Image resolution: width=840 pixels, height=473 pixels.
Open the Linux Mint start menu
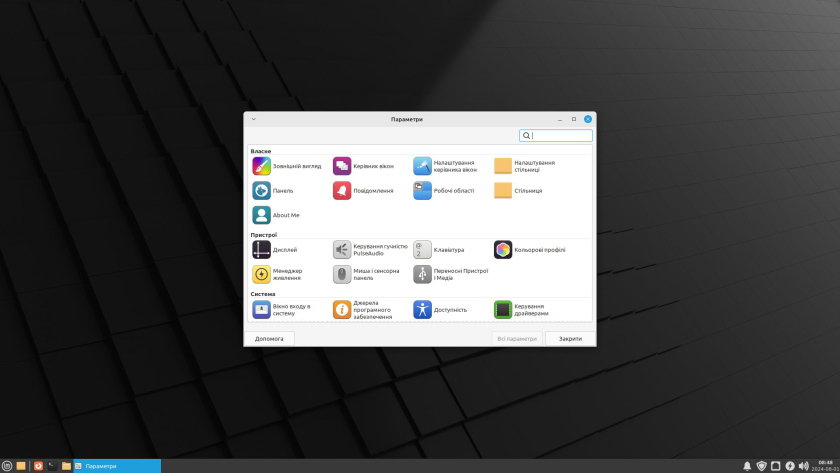6,466
